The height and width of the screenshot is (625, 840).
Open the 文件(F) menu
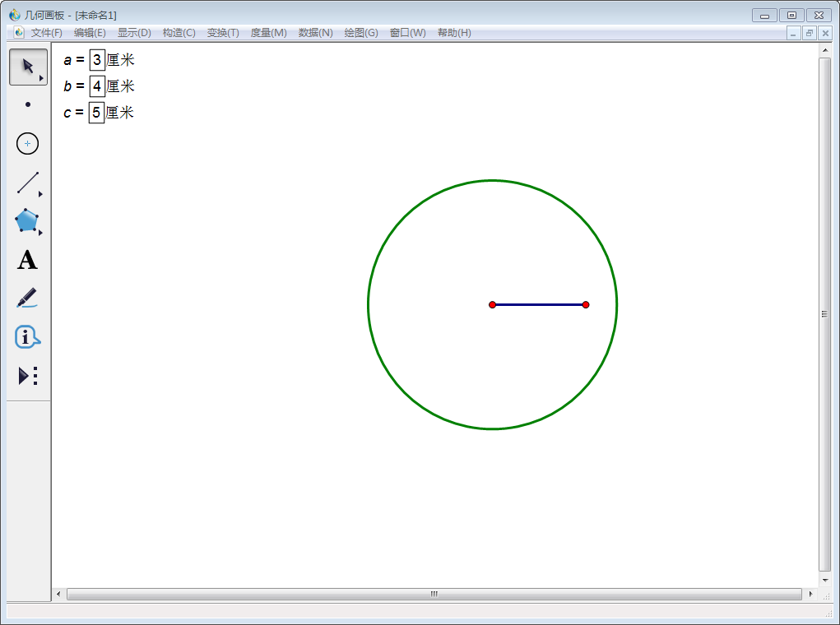click(x=47, y=33)
